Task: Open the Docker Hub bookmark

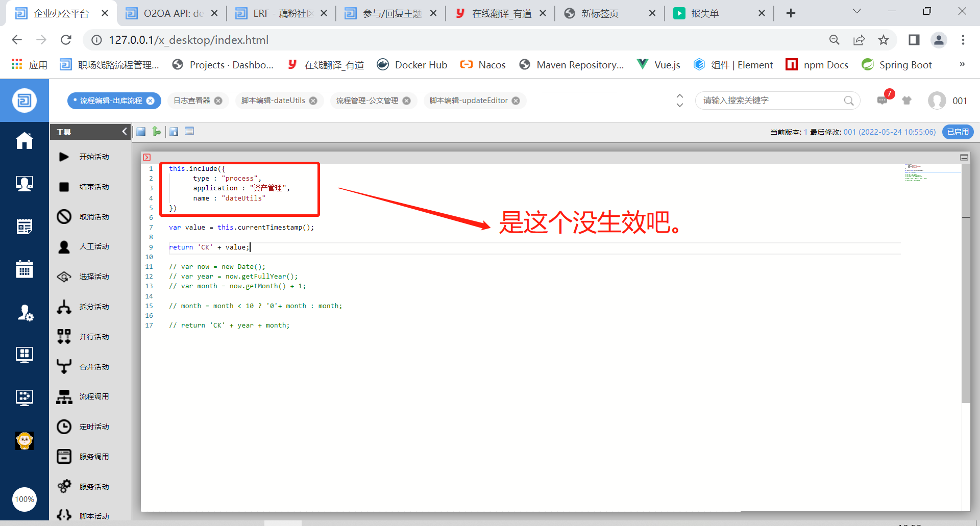Action: pyautogui.click(x=412, y=65)
